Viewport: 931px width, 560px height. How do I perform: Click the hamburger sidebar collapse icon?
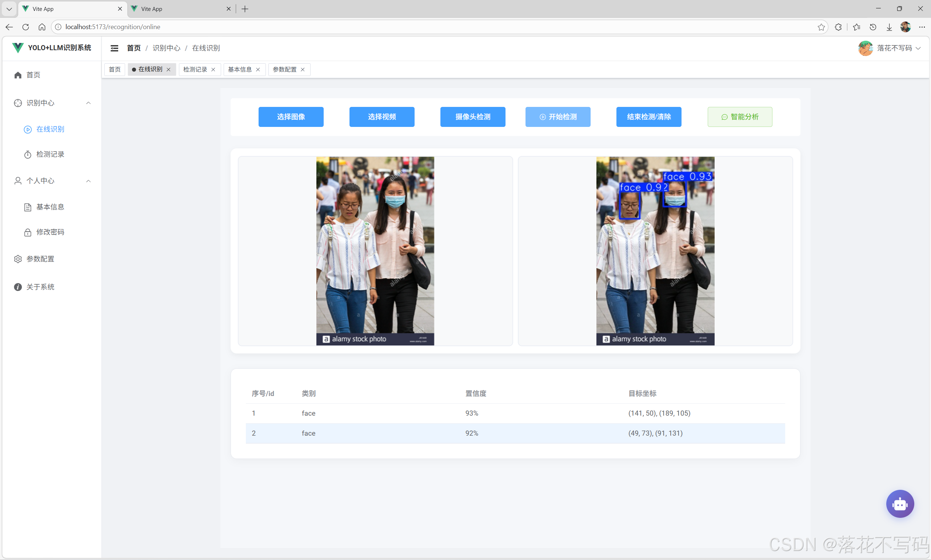point(114,48)
